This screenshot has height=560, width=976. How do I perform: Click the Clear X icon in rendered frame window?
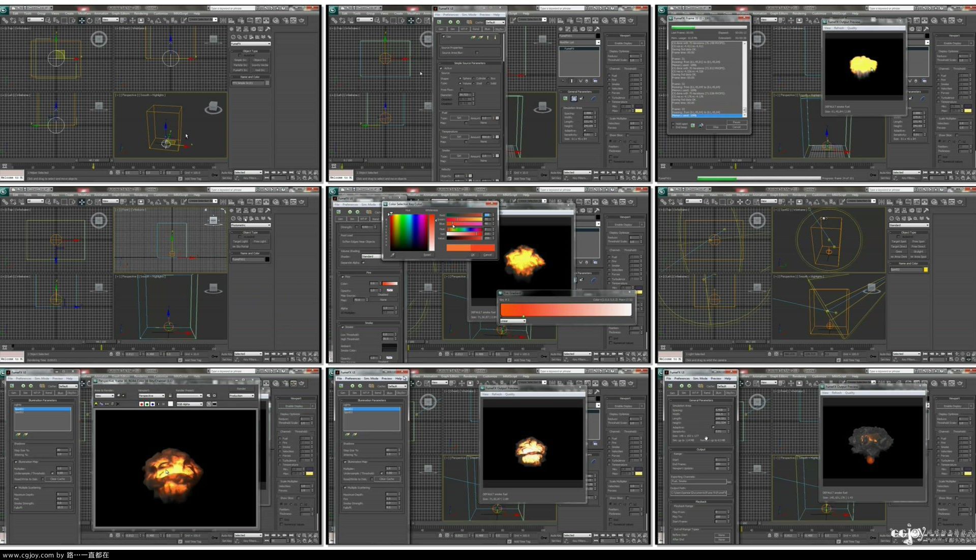point(118,404)
